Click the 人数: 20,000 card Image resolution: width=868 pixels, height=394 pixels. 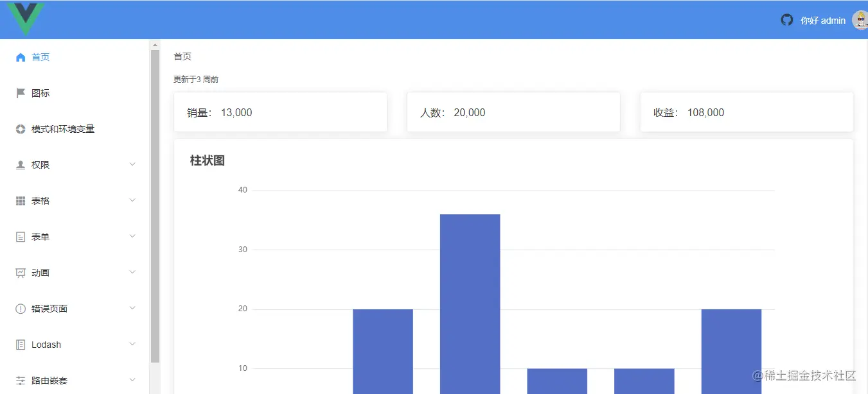click(x=513, y=112)
